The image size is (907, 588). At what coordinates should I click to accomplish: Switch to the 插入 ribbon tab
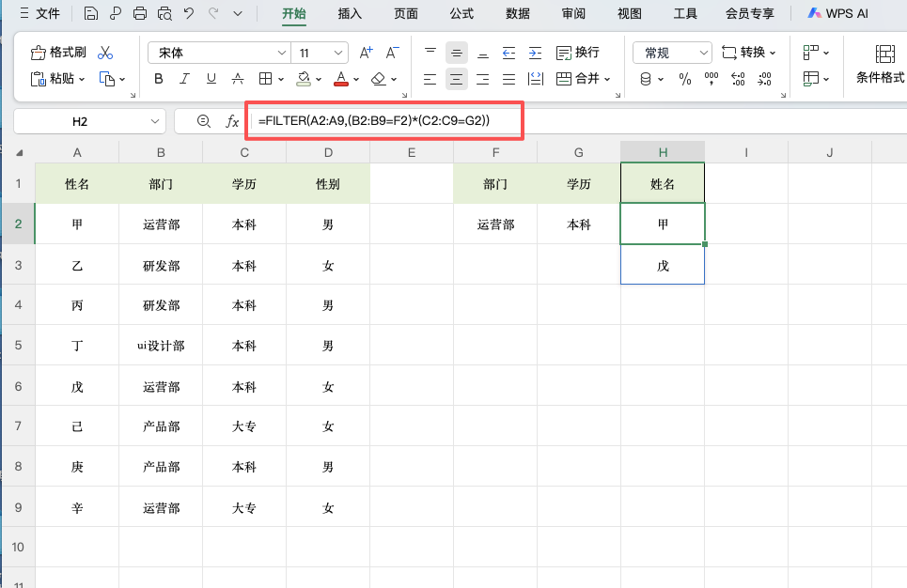point(349,14)
